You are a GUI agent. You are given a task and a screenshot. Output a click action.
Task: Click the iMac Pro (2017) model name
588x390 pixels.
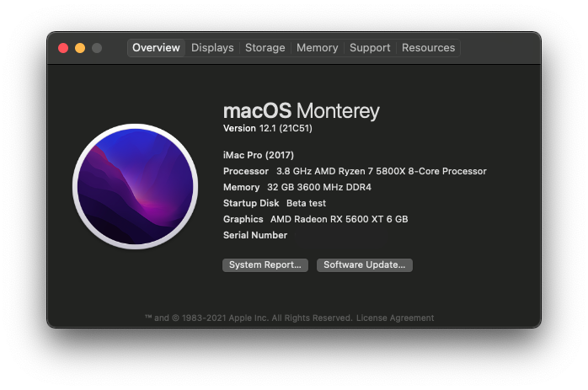coord(258,155)
